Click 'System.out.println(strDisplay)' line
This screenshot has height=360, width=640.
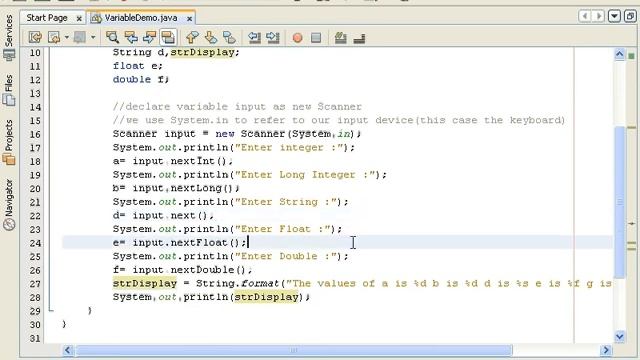[x=211, y=297]
